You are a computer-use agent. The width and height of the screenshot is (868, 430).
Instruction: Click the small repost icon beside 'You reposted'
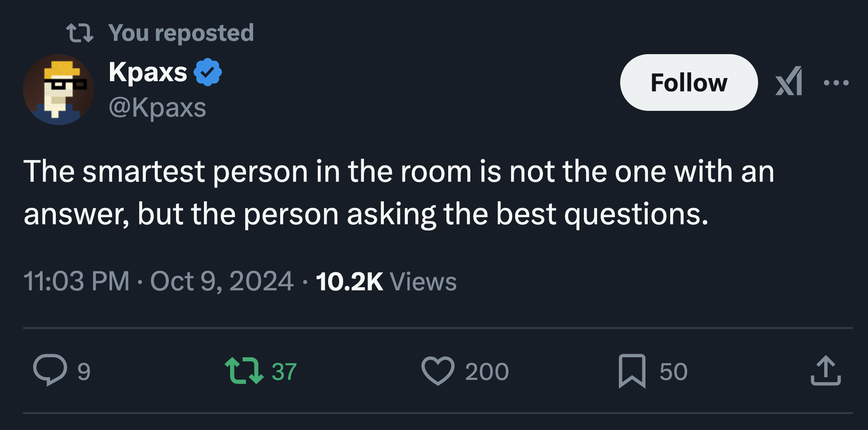coord(80,33)
